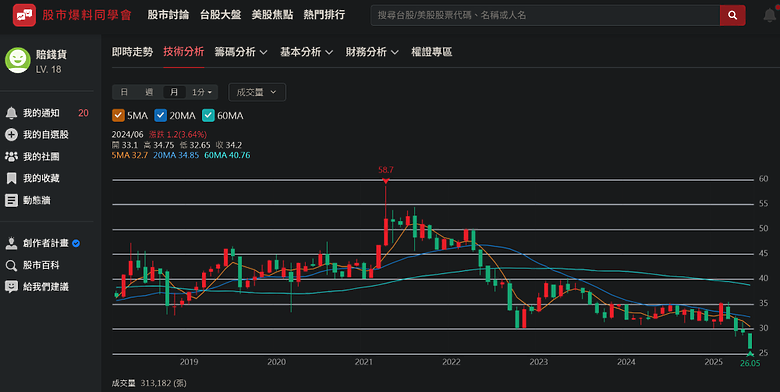780x392 pixels.
Task: Click creator icon beside 創作者計畫
Action: coord(11,243)
